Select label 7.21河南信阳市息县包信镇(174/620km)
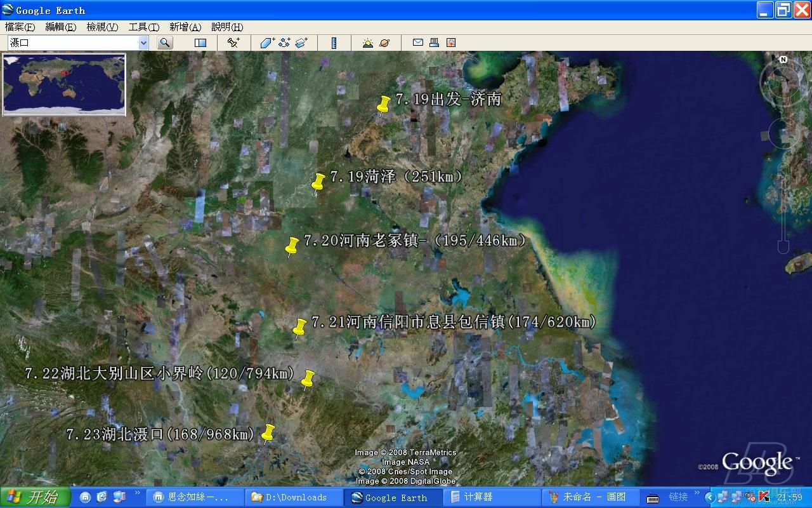 (x=454, y=322)
